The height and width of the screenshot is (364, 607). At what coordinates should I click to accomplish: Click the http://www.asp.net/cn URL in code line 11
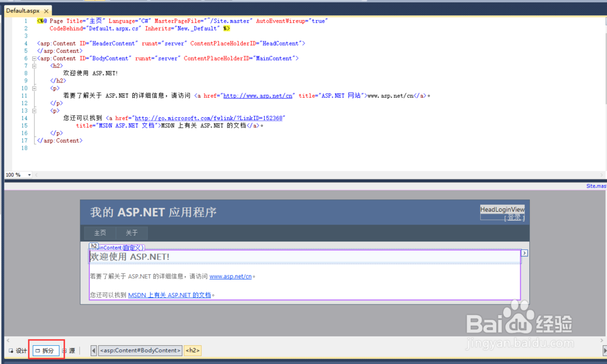(258, 96)
